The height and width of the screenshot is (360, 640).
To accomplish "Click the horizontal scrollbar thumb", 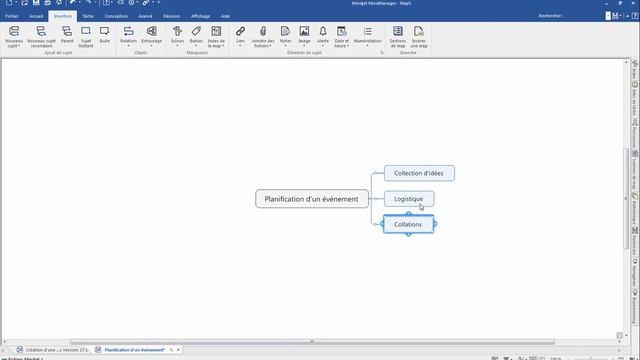I will 312,342.
